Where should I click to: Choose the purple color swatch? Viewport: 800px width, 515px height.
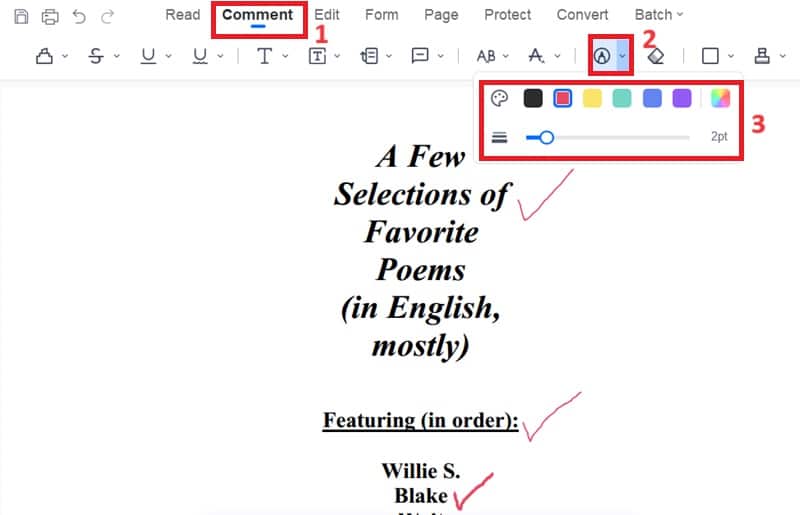[x=682, y=98]
